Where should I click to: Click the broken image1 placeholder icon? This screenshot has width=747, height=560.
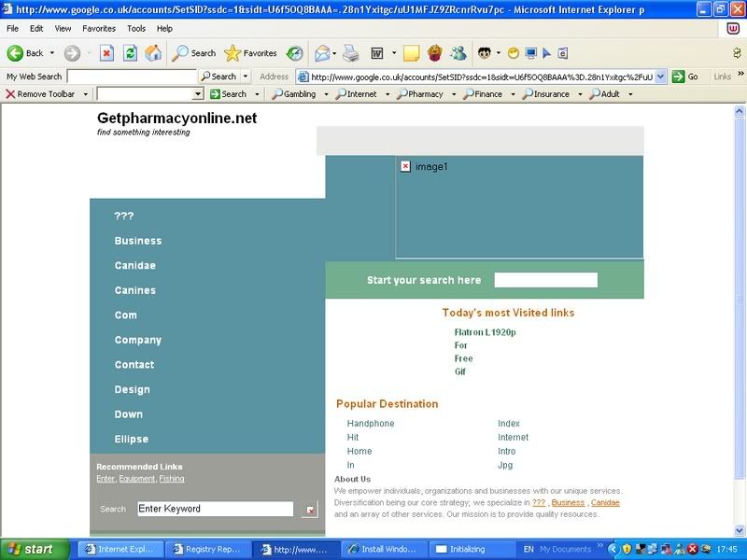[405, 166]
